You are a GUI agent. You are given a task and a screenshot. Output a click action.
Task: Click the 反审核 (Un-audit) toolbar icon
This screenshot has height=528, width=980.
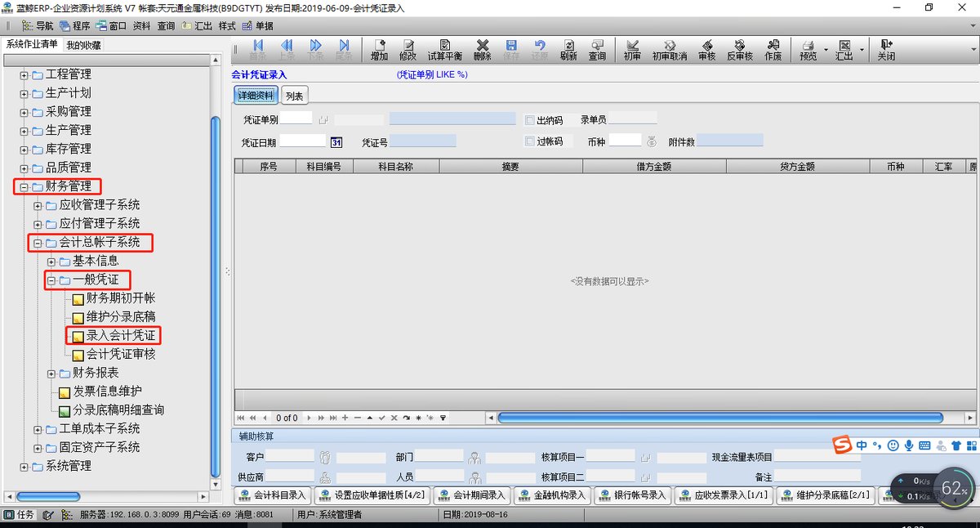click(740, 50)
